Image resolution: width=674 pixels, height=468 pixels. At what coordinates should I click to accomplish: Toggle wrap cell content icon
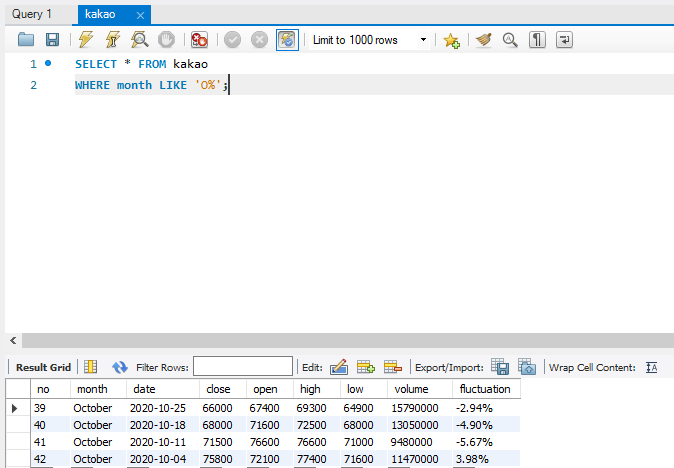tap(652, 367)
